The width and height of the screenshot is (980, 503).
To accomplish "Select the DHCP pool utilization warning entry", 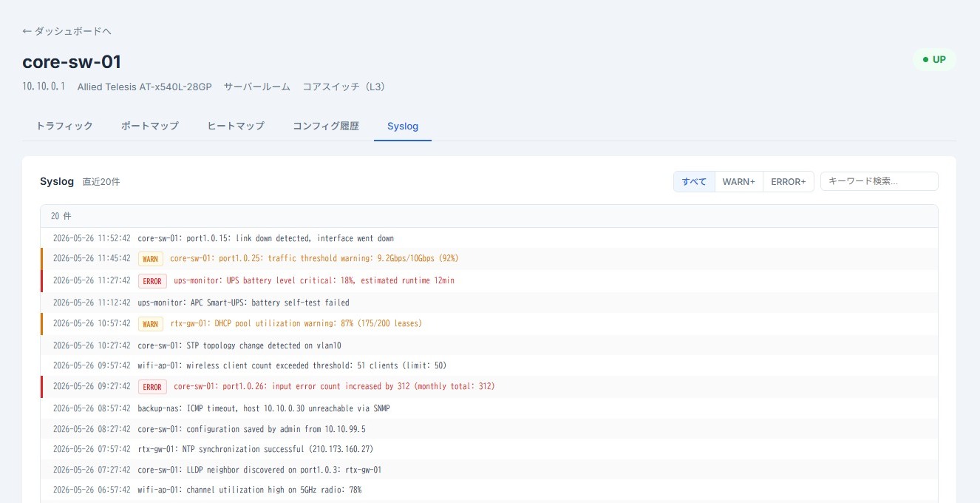I will [489, 323].
